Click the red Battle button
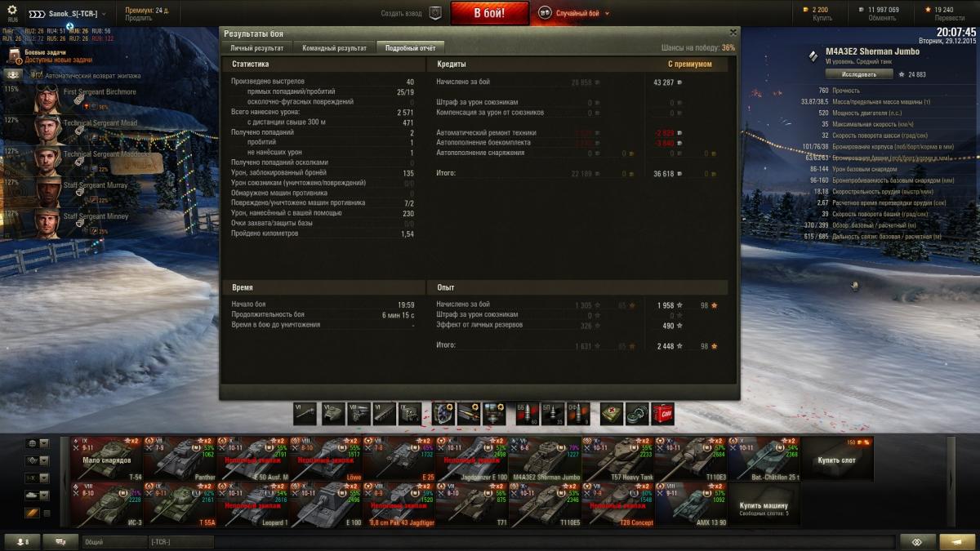 point(489,13)
